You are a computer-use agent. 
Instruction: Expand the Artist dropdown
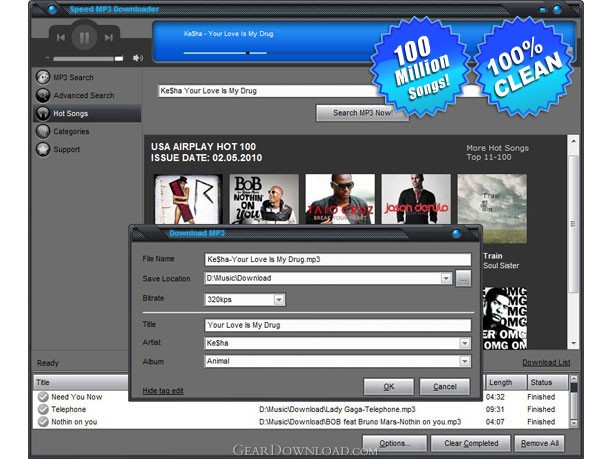(x=464, y=343)
